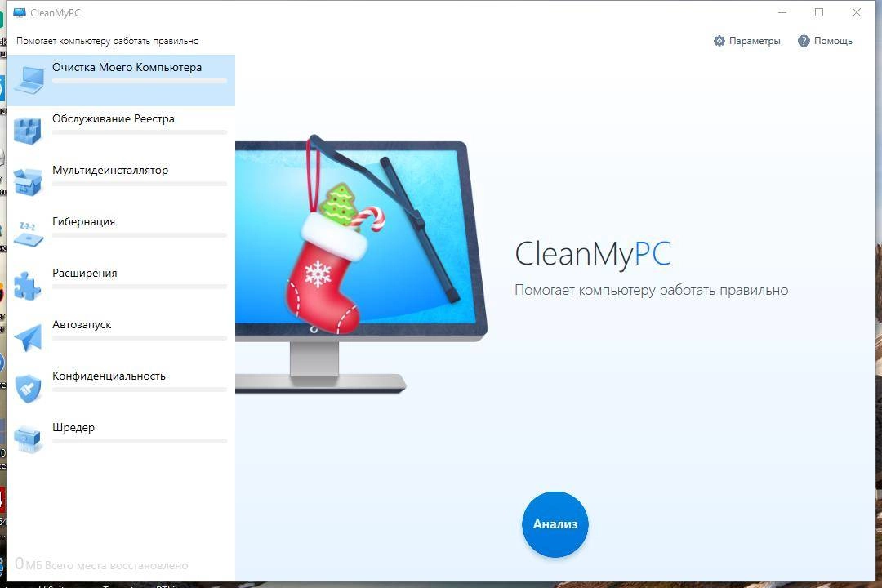
Task: Click the Параметры gear icon
Action: click(x=719, y=41)
